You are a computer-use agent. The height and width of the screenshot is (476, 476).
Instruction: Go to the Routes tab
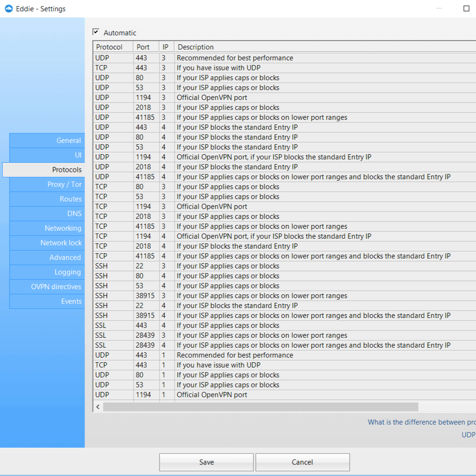(47, 199)
